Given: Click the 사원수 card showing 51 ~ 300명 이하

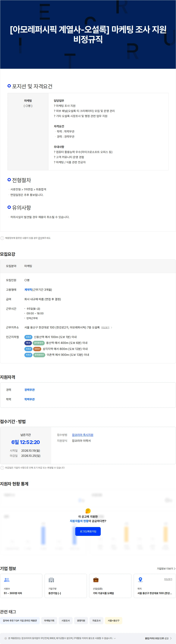Looking at the screenshot, I should coord(21,586).
